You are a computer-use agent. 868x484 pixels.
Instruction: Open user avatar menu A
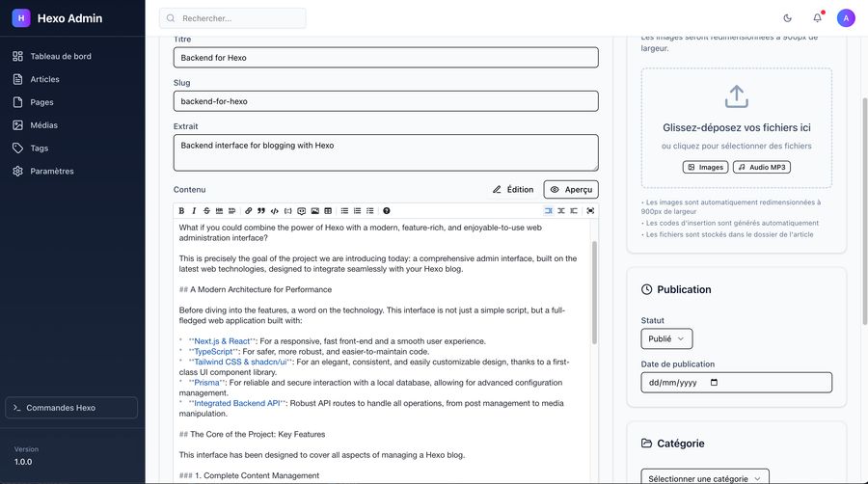(846, 18)
